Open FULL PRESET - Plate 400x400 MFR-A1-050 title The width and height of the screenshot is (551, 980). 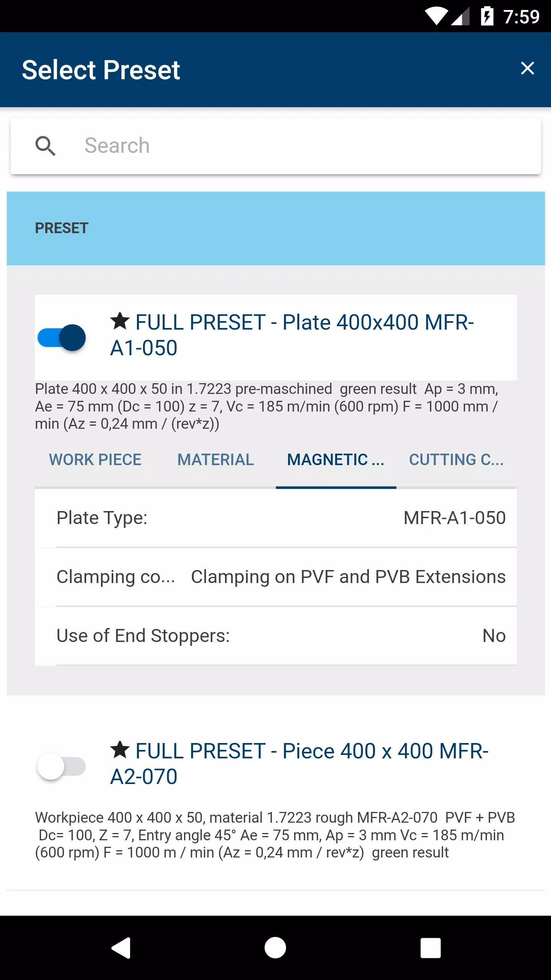point(292,335)
